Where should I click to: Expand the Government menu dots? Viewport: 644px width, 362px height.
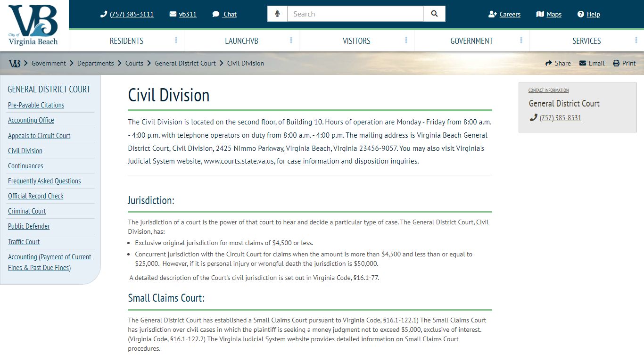coord(521,41)
